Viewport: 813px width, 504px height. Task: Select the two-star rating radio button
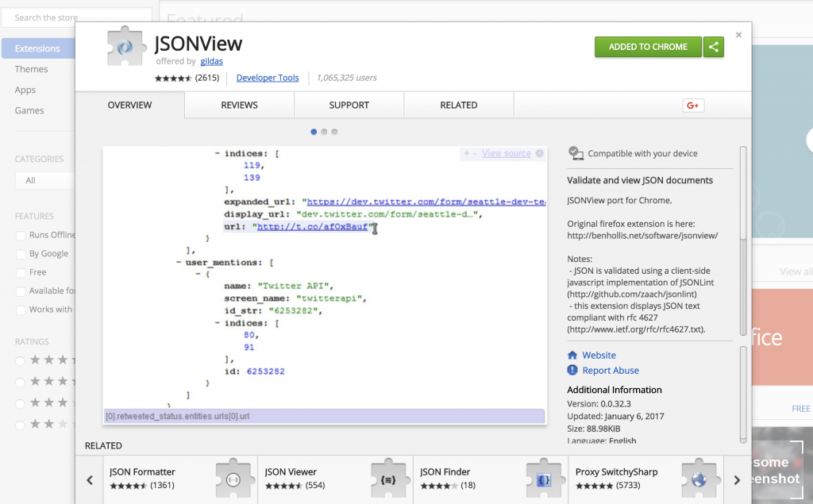pos(20,425)
